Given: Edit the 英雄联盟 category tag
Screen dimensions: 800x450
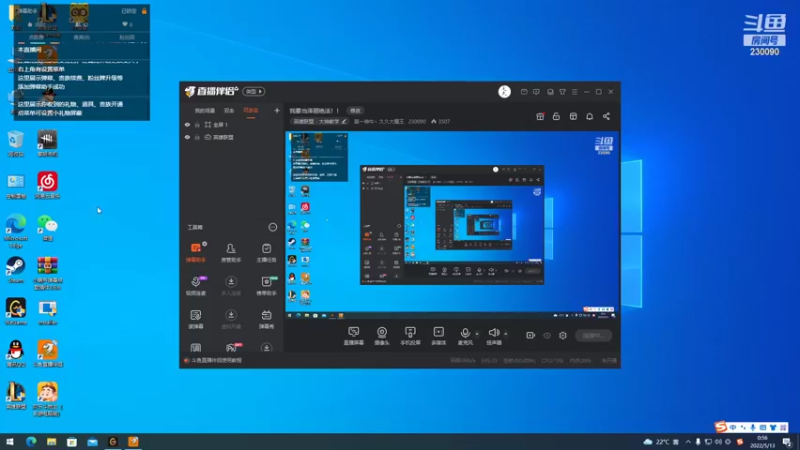Looking at the screenshot, I should point(319,121).
